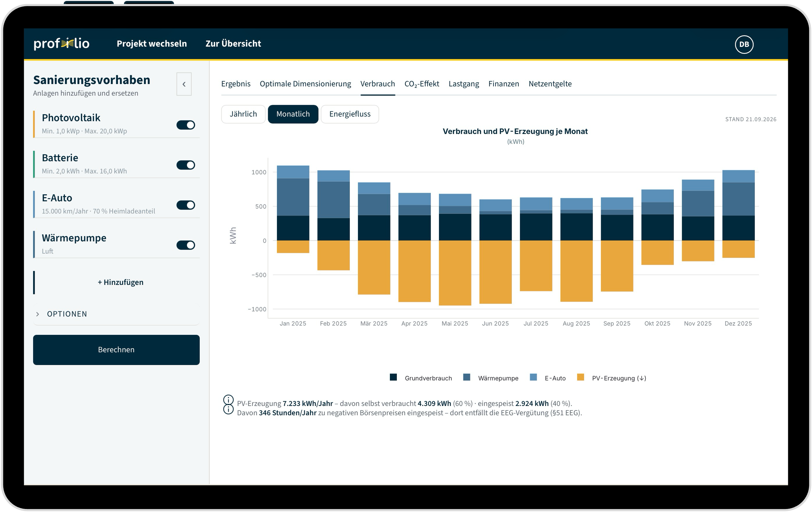Toggle the Batterie switch

point(186,165)
